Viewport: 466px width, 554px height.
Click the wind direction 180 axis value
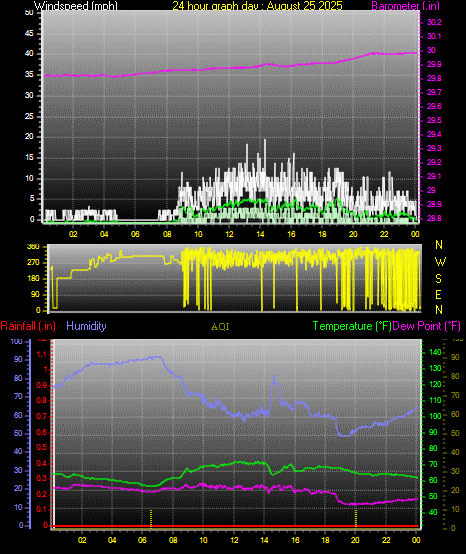pyautogui.click(x=33, y=278)
